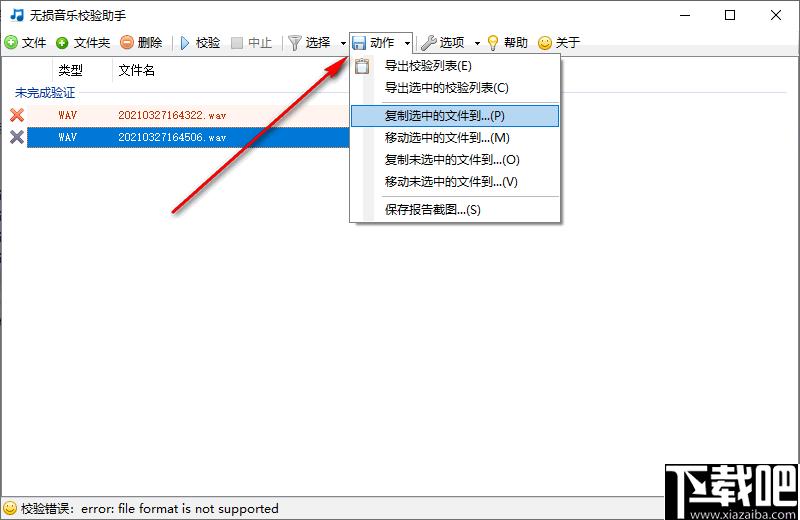Select file name 20210327164506.wav
The width and height of the screenshot is (800, 520).
(x=172, y=137)
